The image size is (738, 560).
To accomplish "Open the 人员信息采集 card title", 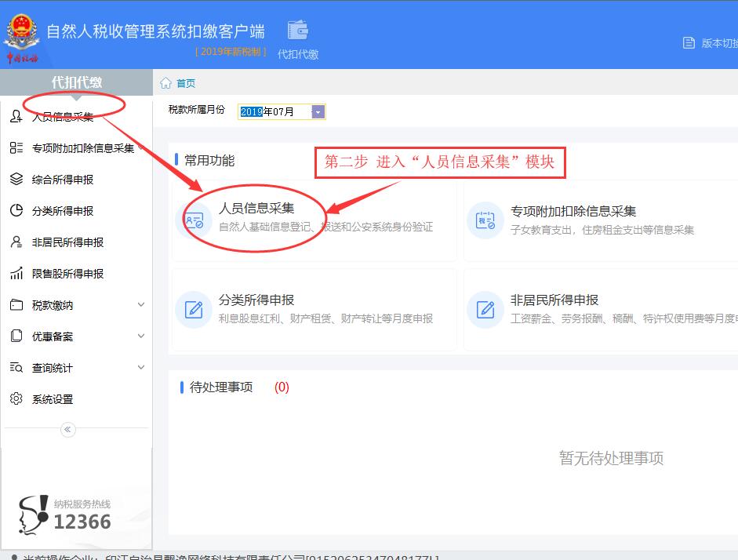I will pos(256,209).
